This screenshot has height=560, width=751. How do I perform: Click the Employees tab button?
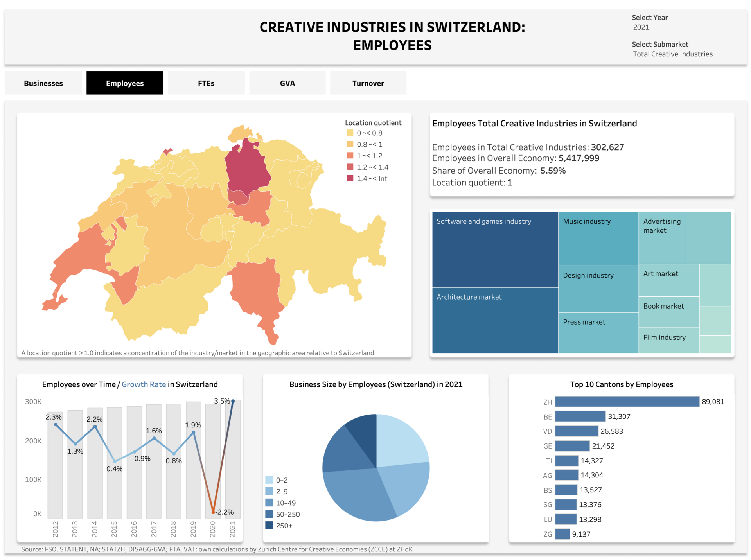tap(125, 83)
